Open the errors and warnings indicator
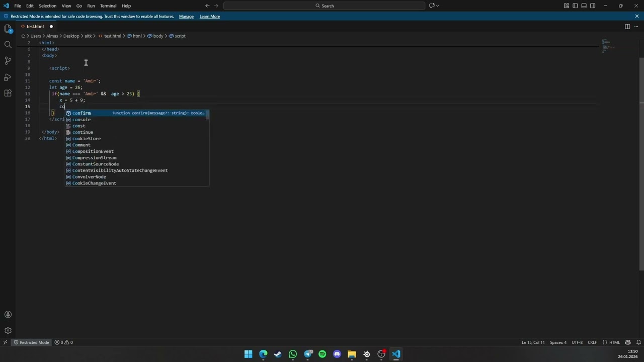The height and width of the screenshot is (362, 644). 64,342
